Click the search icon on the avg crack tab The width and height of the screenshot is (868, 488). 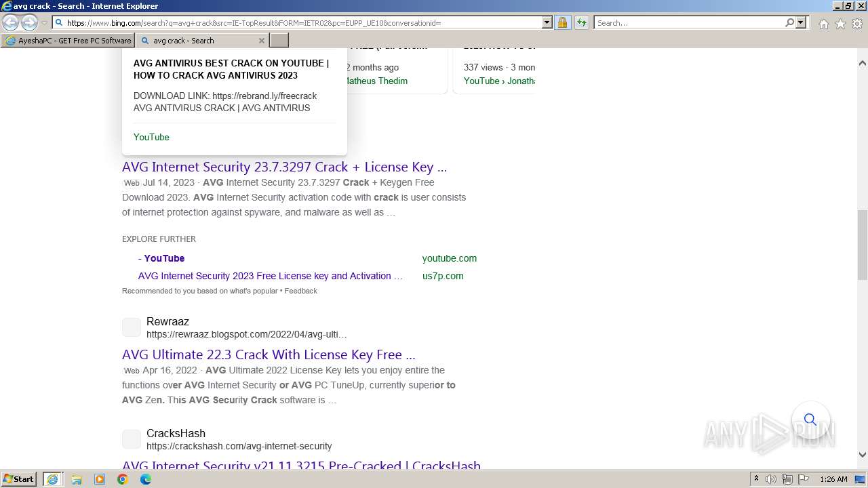(144, 41)
